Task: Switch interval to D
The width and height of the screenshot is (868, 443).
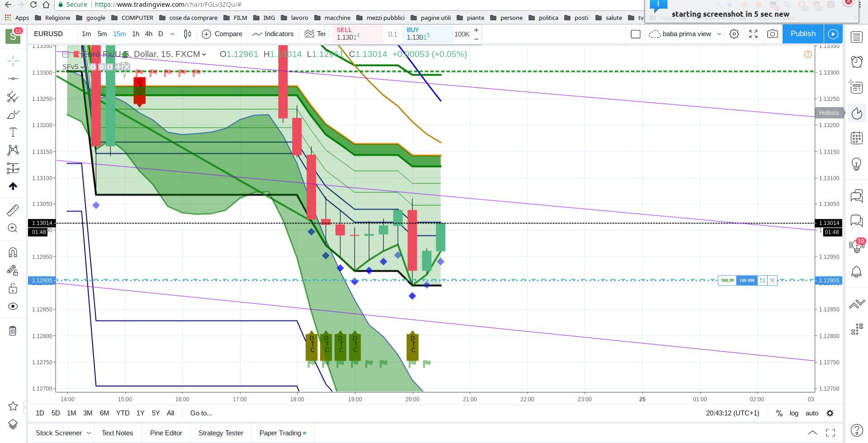Action: [160, 34]
